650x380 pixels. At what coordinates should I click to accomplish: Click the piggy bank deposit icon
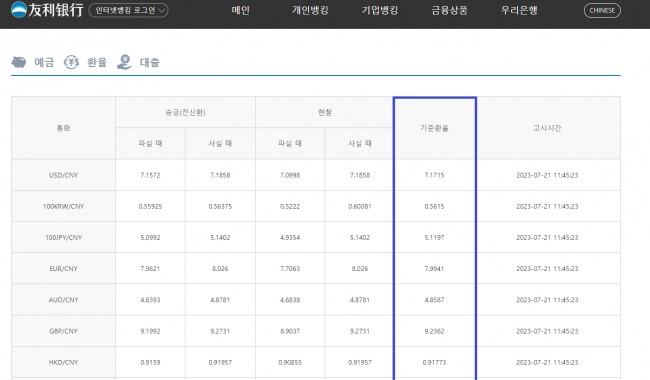[x=19, y=62]
